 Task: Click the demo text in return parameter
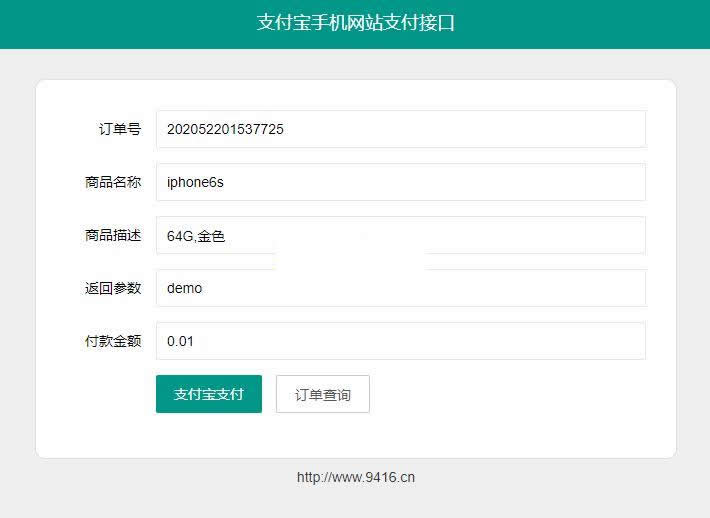tap(184, 288)
